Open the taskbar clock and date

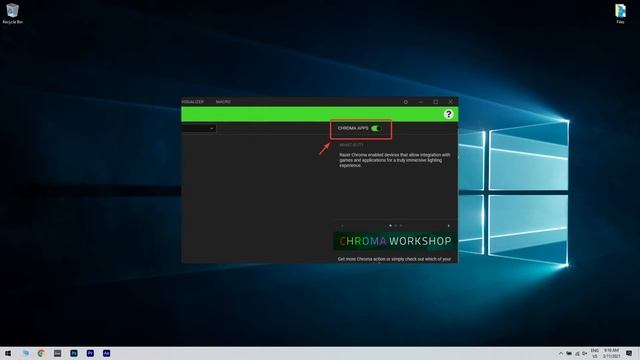tap(611, 353)
